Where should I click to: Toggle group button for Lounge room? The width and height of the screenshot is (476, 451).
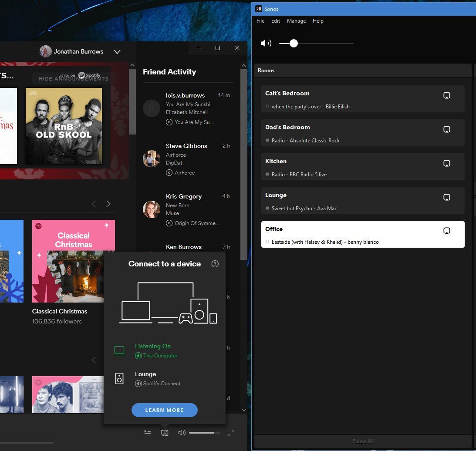tap(446, 197)
